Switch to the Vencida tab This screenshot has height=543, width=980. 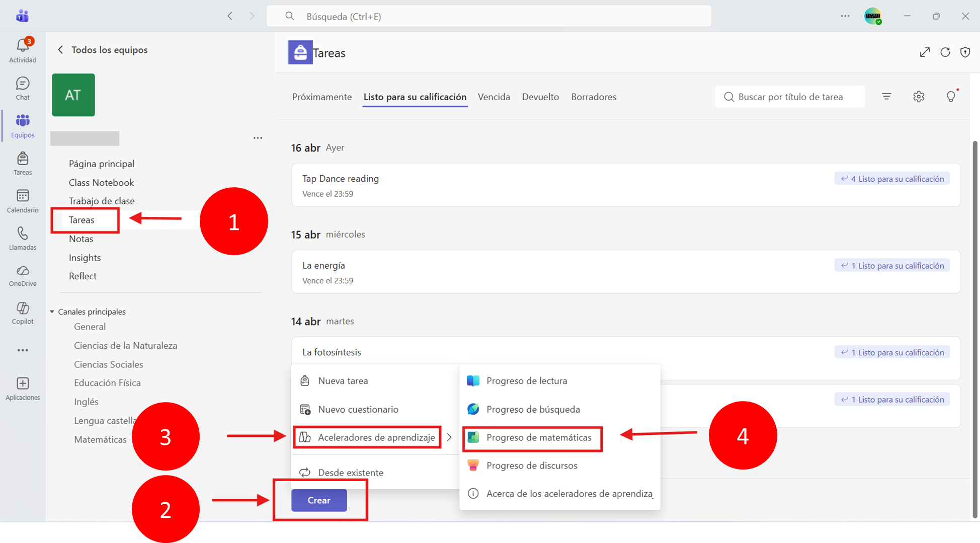tap(494, 97)
